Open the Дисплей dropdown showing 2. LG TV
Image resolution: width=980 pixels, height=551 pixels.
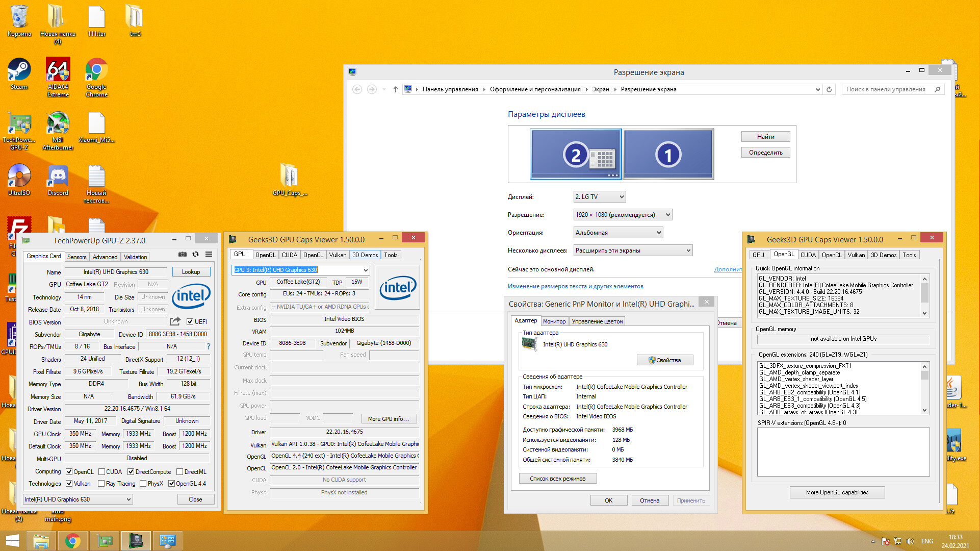click(x=599, y=197)
